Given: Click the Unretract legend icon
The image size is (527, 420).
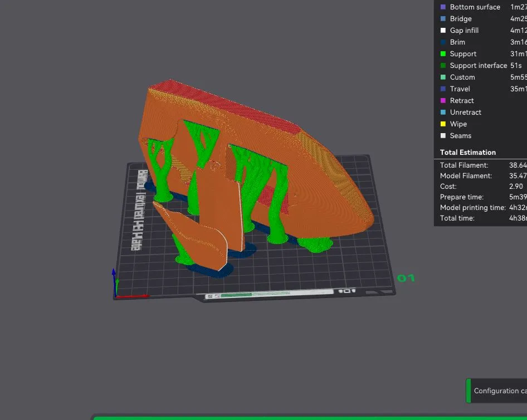Looking at the screenshot, I should coord(443,112).
